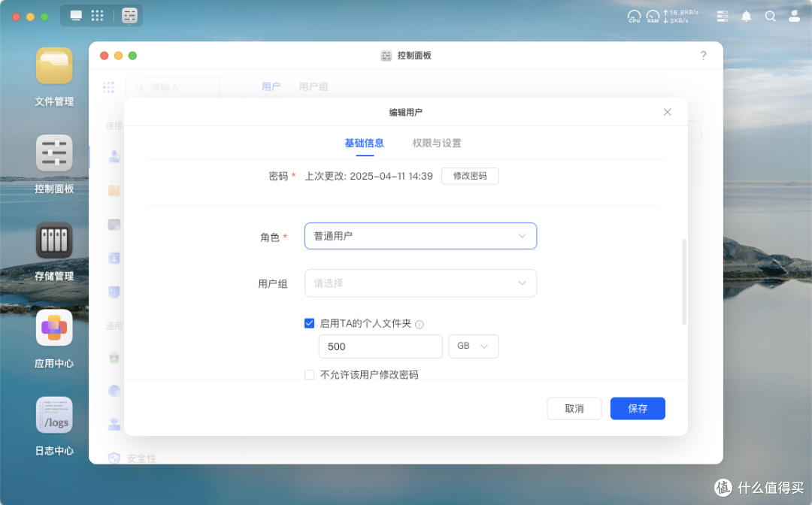The width and height of the screenshot is (812, 505).
Task: Select the Users tab in Control Panel
Action: 271,86
